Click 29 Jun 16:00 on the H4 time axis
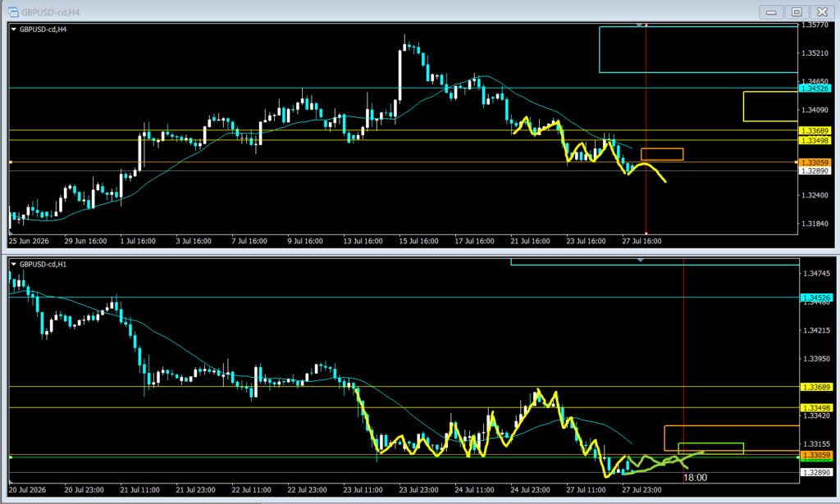Image resolution: width=840 pixels, height=504 pixels. pyautogui.click(x=85, y=241)
